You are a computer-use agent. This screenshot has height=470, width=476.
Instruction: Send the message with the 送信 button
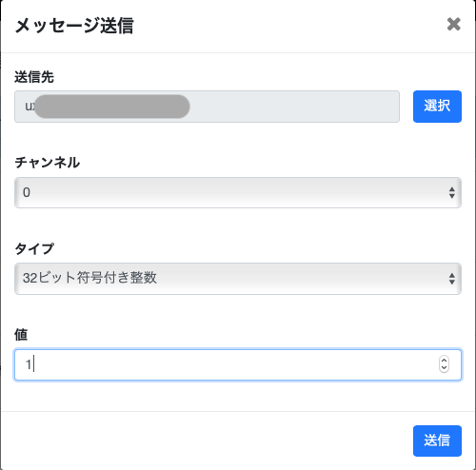437,441
